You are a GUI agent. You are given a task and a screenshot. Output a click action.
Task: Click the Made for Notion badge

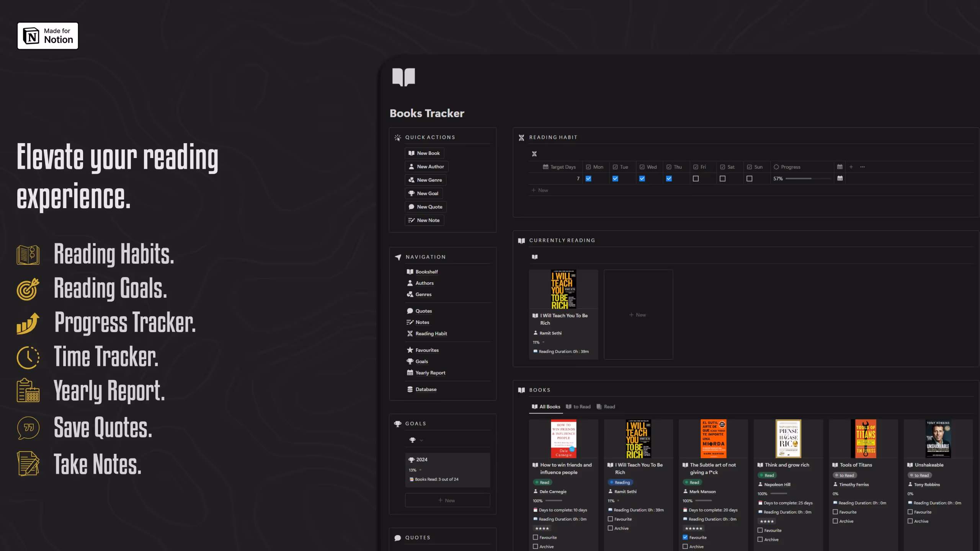coord(48,36)
